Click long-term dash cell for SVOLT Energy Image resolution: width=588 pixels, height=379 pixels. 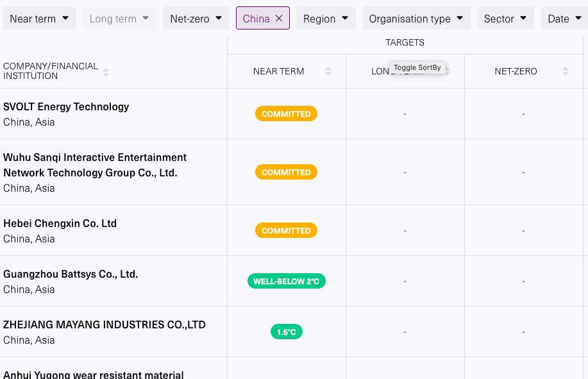[x=405, y=114]
